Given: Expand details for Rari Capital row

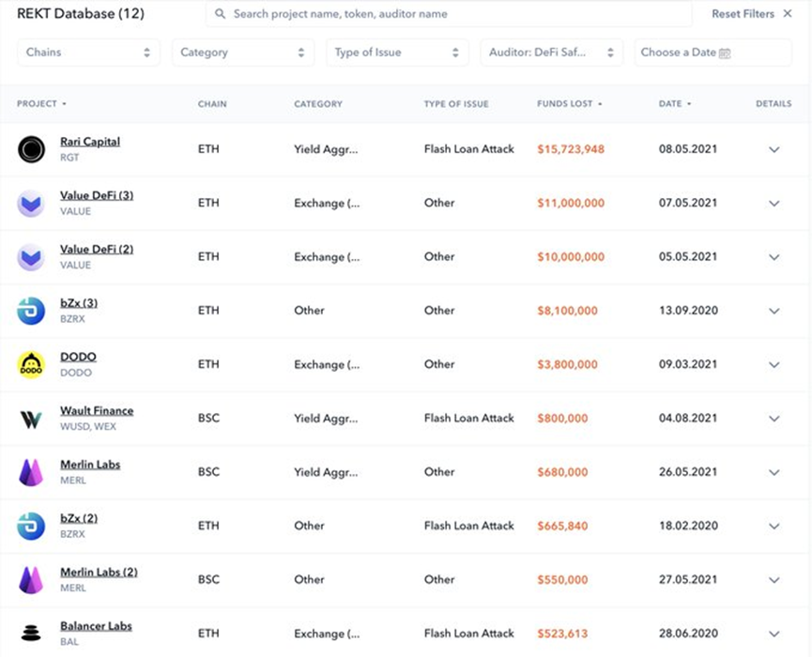Looking at the screenshot, I should (x=774, y=149).
